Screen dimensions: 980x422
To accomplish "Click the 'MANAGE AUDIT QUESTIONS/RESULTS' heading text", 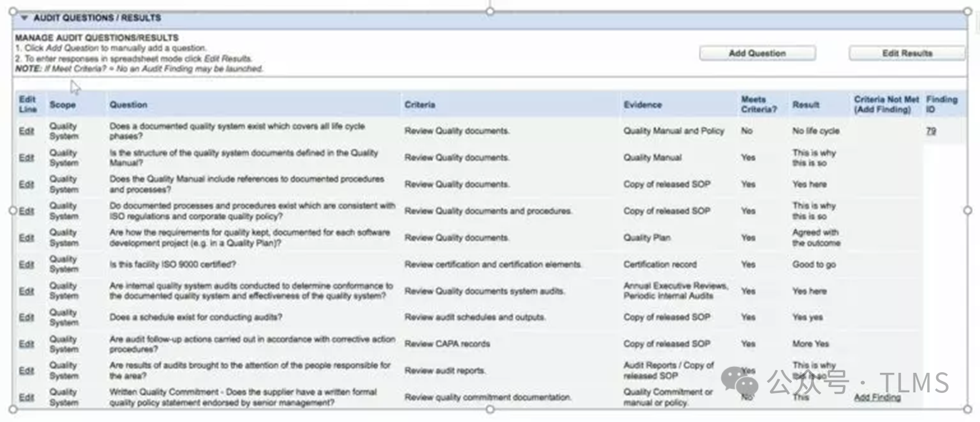I will click(97, 38).
